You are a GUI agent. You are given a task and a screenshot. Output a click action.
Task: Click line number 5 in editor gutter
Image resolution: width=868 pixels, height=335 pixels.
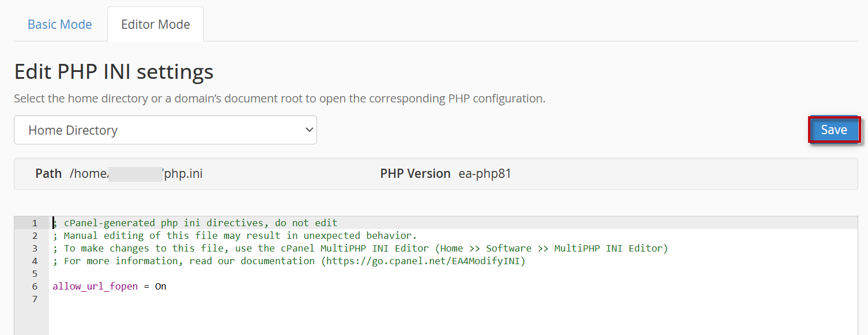coord(35,273)
